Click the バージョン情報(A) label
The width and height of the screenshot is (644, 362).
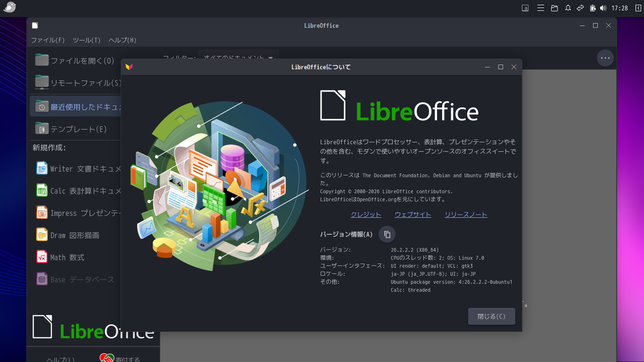(x=347, y=234)
